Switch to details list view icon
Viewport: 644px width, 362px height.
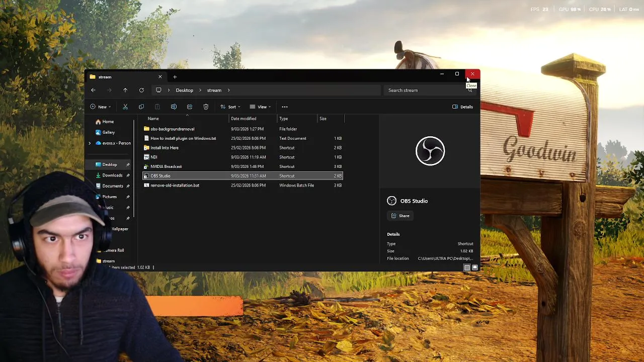tap(467, 267)
